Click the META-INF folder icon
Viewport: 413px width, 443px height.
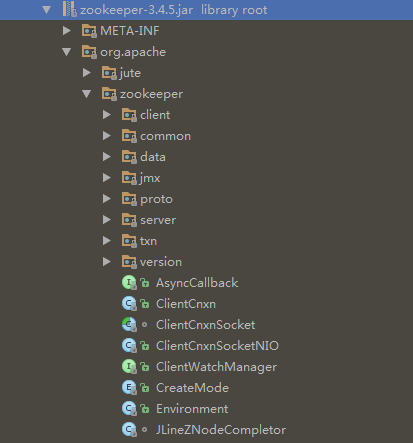[x=89, y=31]
